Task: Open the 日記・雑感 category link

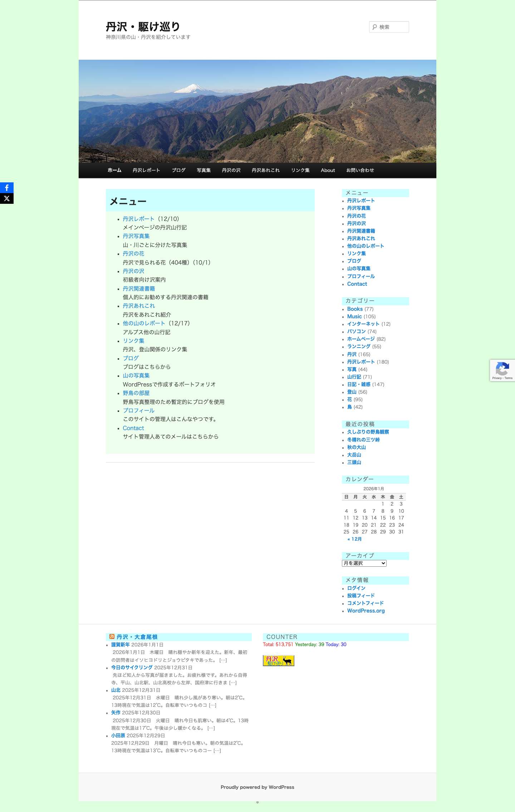Action: 359,384
